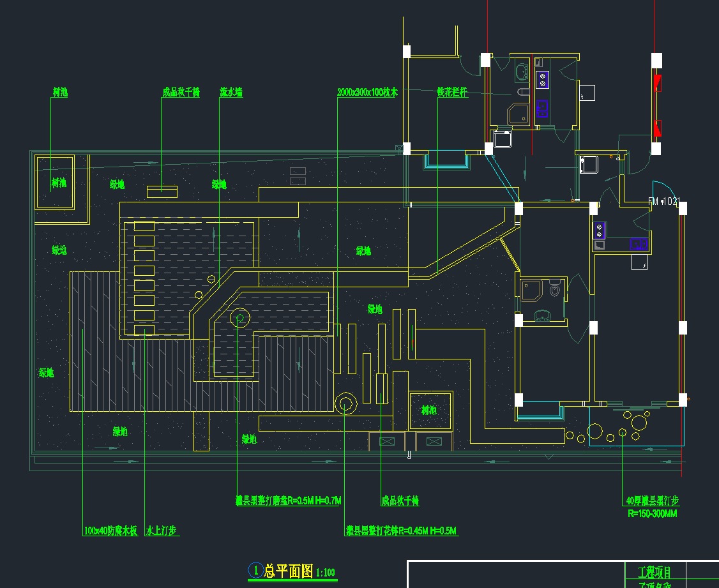Click the 灌县黑整打磨盘 R=0.5M annotation
The width and height of the screenshot is (719, 588).
(289, 500)
